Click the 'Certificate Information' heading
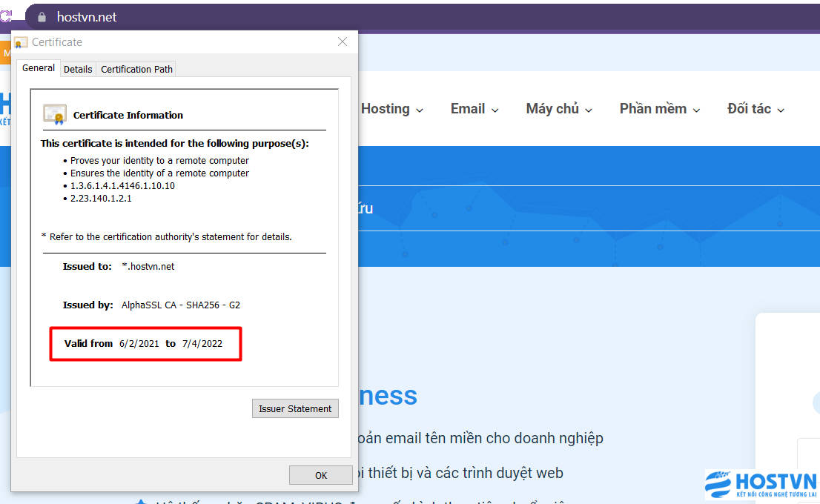This screenshot has width=820, height=504. coord(128,115)
